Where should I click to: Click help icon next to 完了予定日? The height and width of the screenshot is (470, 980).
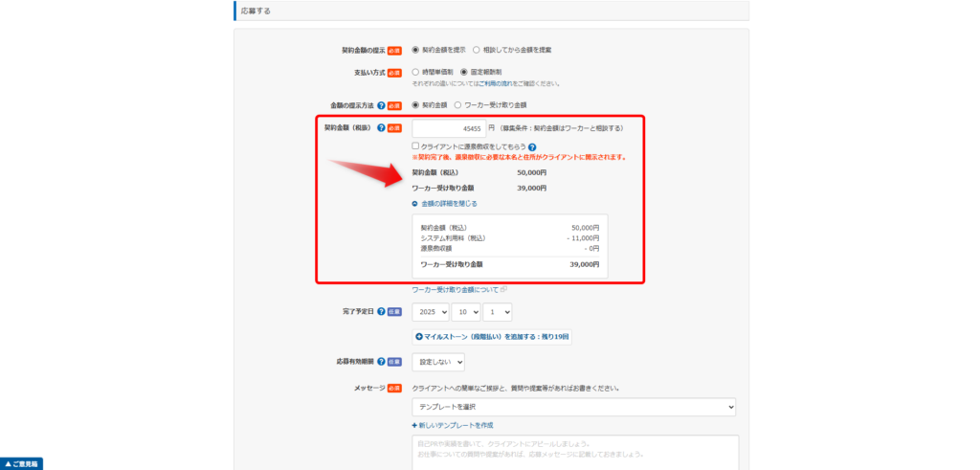coord(381,312)
